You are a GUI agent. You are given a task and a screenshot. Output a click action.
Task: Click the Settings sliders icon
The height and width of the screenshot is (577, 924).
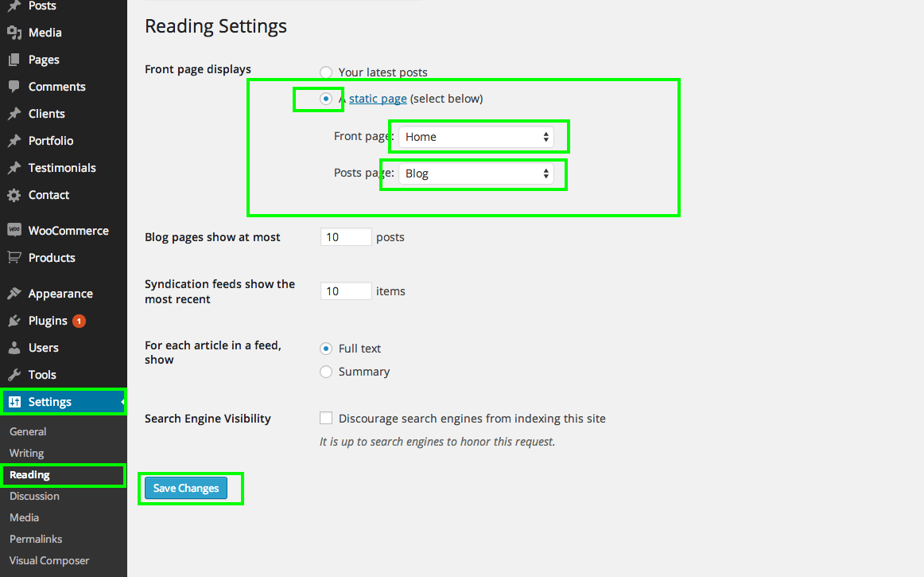(x=15, y=402)
